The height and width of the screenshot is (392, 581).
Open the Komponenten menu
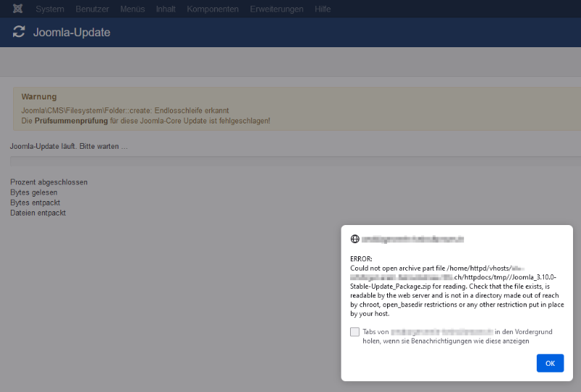coord(213,9)
